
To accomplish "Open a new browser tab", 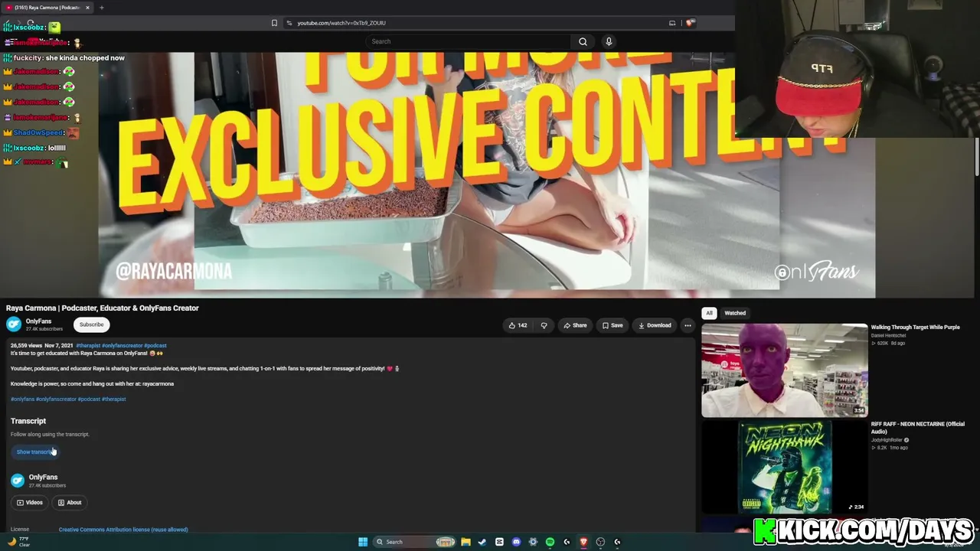I will click(x=101, y=8).
